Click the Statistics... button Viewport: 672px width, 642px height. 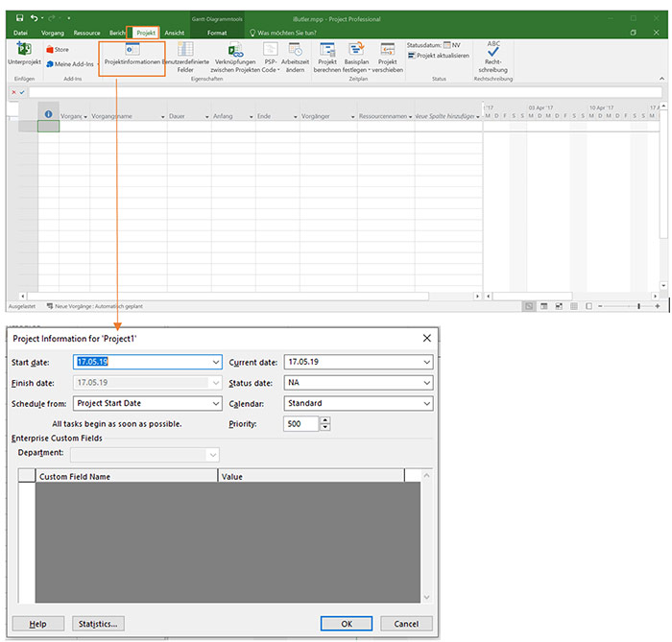[97, 624]
